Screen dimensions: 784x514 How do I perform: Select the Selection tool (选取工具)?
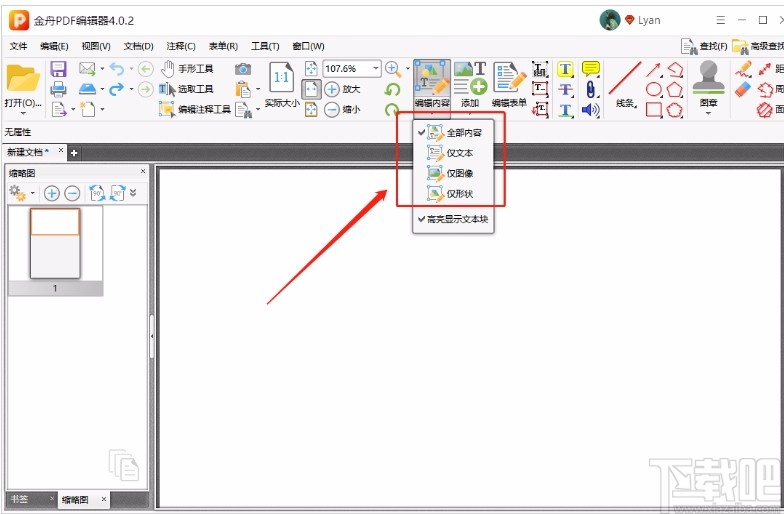coord(186,89)
